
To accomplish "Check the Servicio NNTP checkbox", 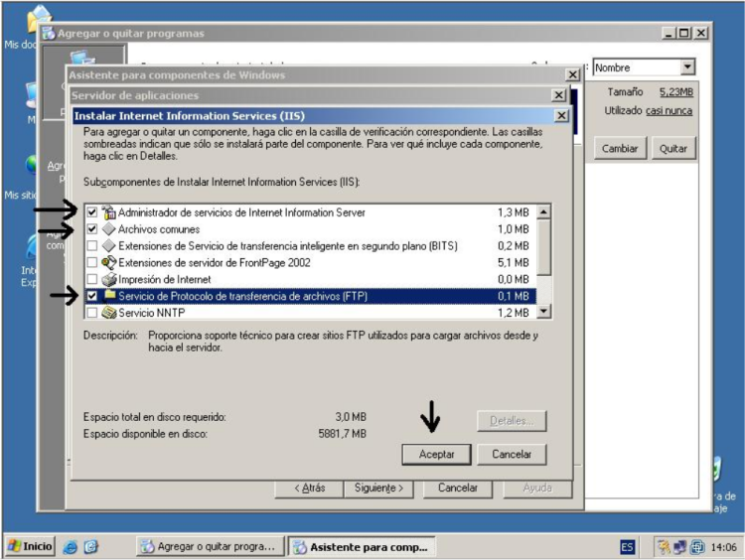I will [x=92, y=313].
